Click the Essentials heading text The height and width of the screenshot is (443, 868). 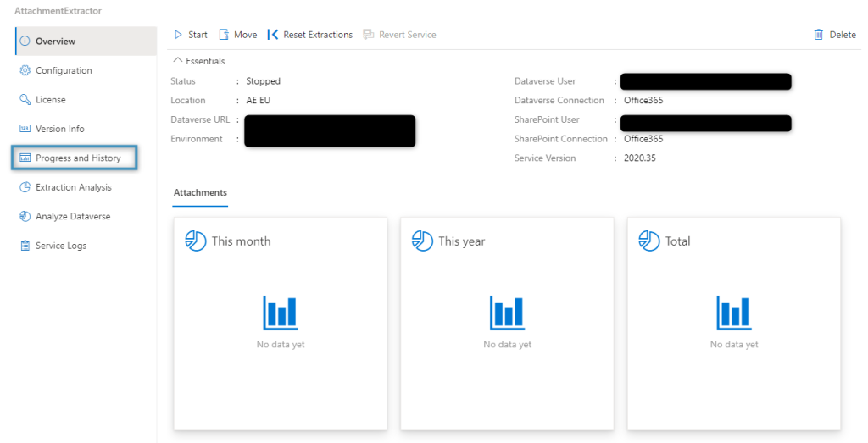(205, 61)
